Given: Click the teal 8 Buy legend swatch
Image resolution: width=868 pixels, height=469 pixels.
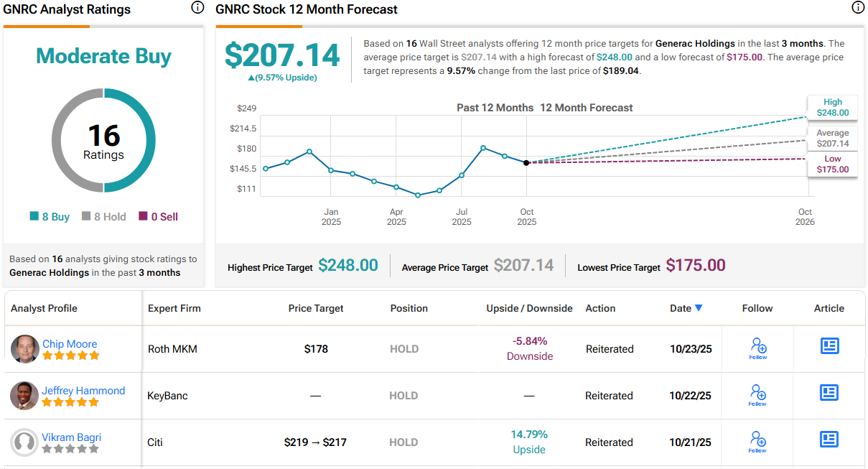Looking at the screenshot, I should click(34, 216).
